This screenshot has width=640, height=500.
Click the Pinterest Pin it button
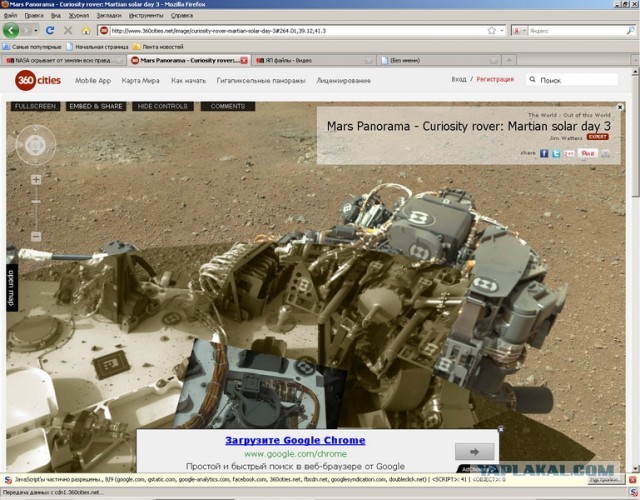coord(588,153)
